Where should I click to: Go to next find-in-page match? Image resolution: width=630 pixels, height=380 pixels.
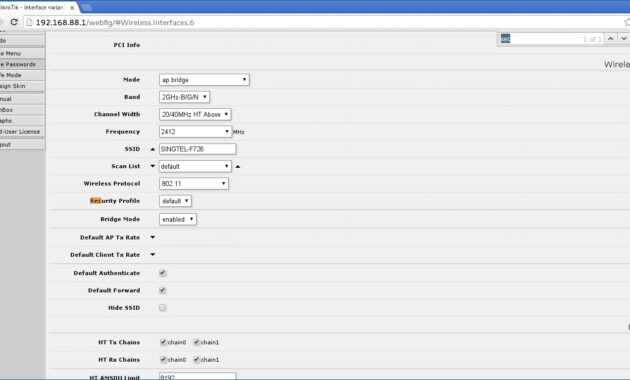coord(624,39)
